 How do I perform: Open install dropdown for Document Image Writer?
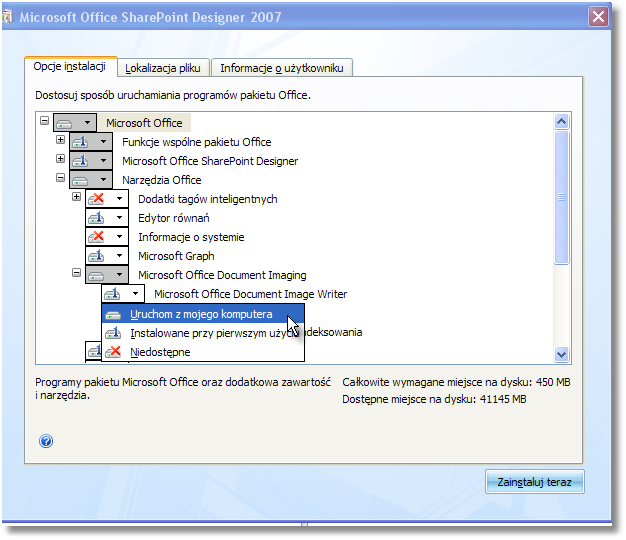123,294
